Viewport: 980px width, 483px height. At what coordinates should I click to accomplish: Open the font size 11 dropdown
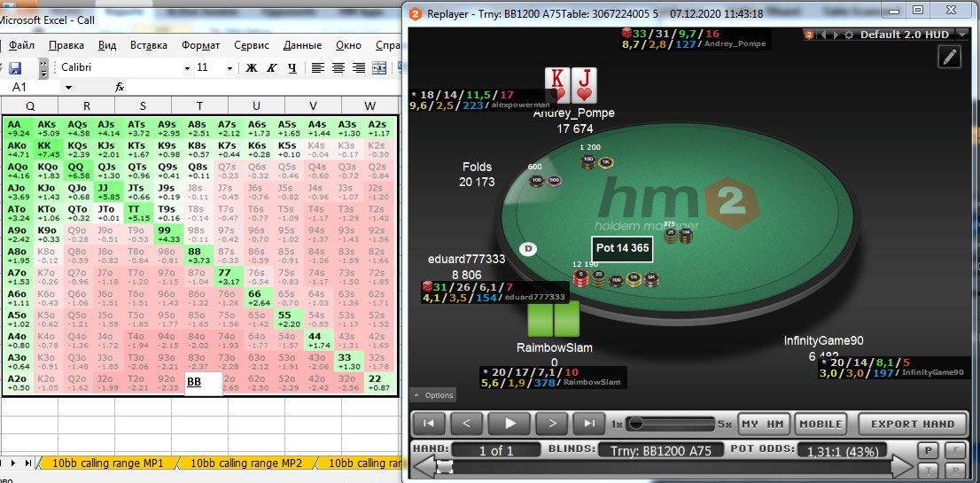(229, 68)
